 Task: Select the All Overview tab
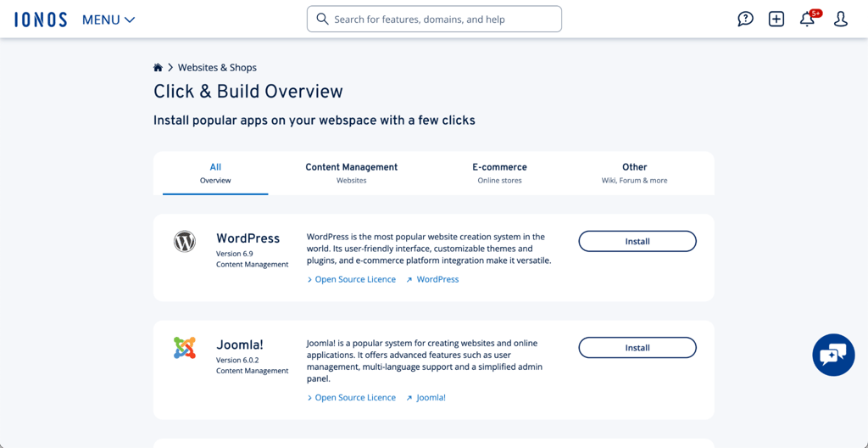(x=215, y=173)
